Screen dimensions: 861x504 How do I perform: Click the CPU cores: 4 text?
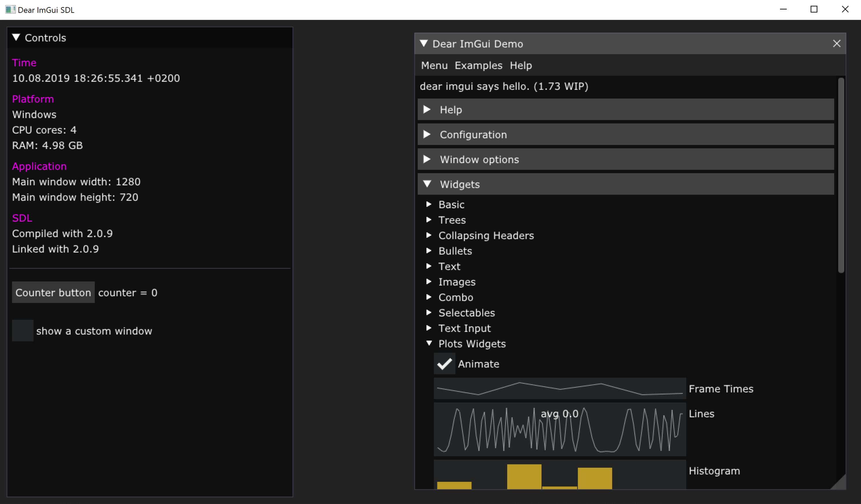pyautogui.click(x=44, y=130)
